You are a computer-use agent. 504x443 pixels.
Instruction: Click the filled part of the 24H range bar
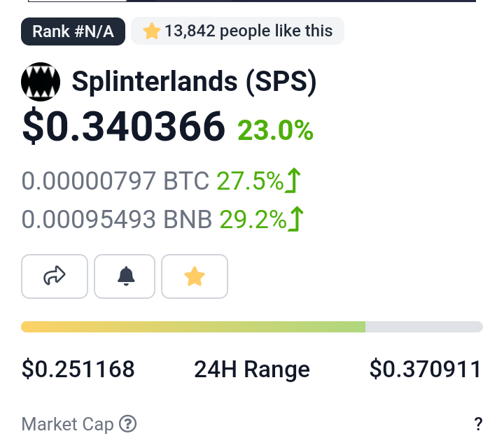coord(193,327)
